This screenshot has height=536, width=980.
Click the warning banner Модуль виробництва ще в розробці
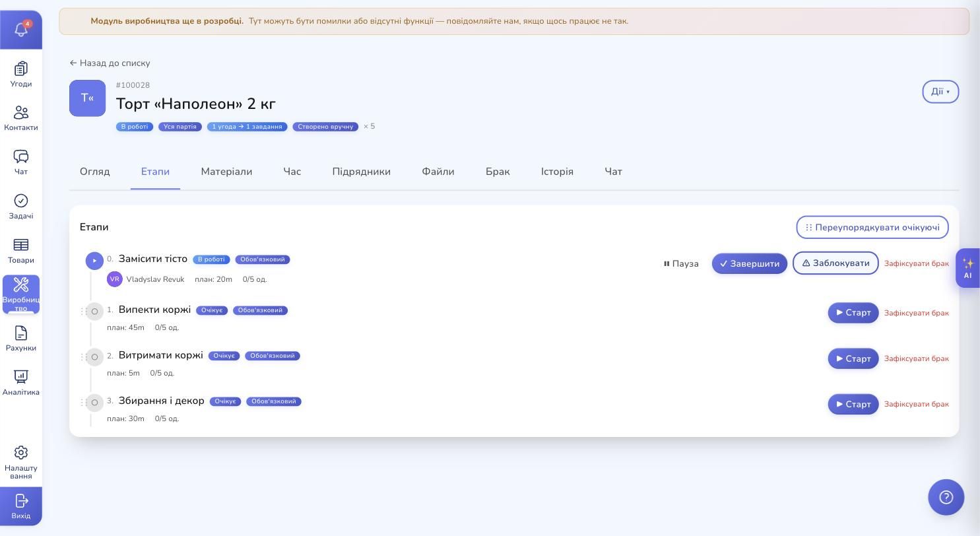click(514, 21)
